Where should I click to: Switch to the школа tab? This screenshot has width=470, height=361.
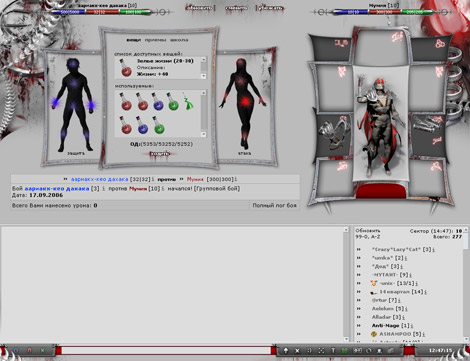click(x=179, y=40)
